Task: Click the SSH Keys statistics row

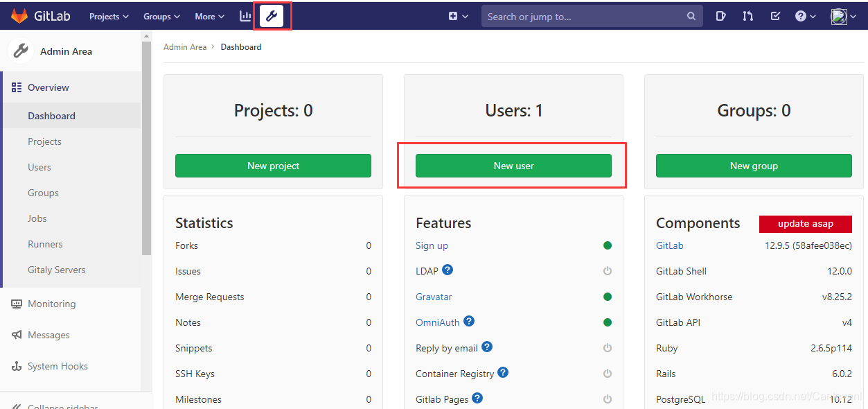Action: pos(273,374)
